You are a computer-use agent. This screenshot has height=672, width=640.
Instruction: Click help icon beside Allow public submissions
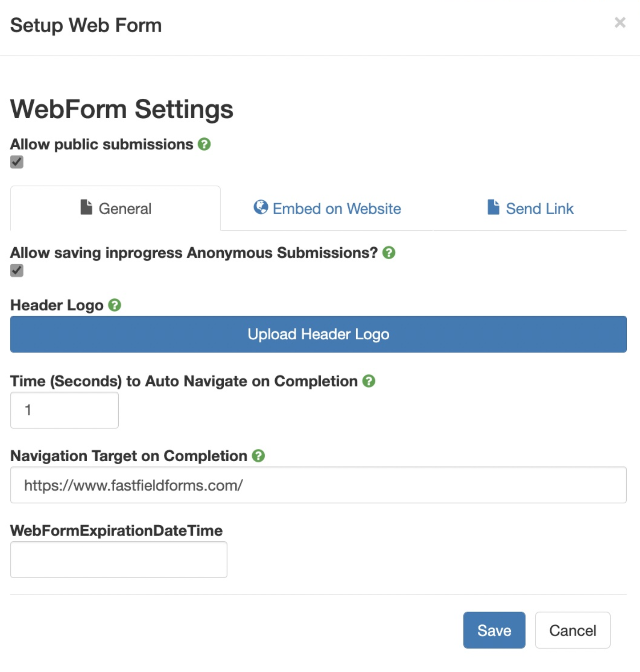click(x=204, y=144)
